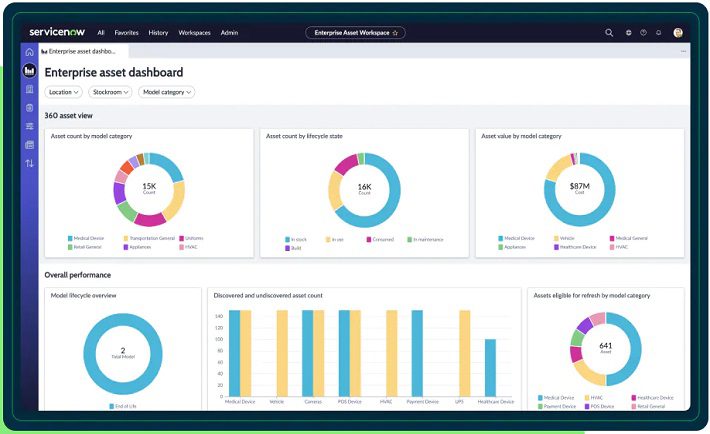
Task: Expand the Location filter dropdown
Action: pyautogui.click(x=63, y=92)
